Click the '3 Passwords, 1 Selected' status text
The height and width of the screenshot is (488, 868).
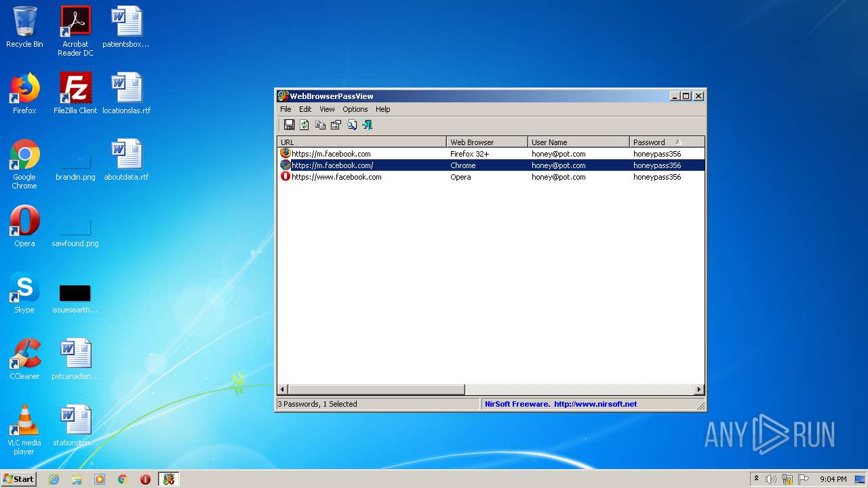click(x=317, y=404)
